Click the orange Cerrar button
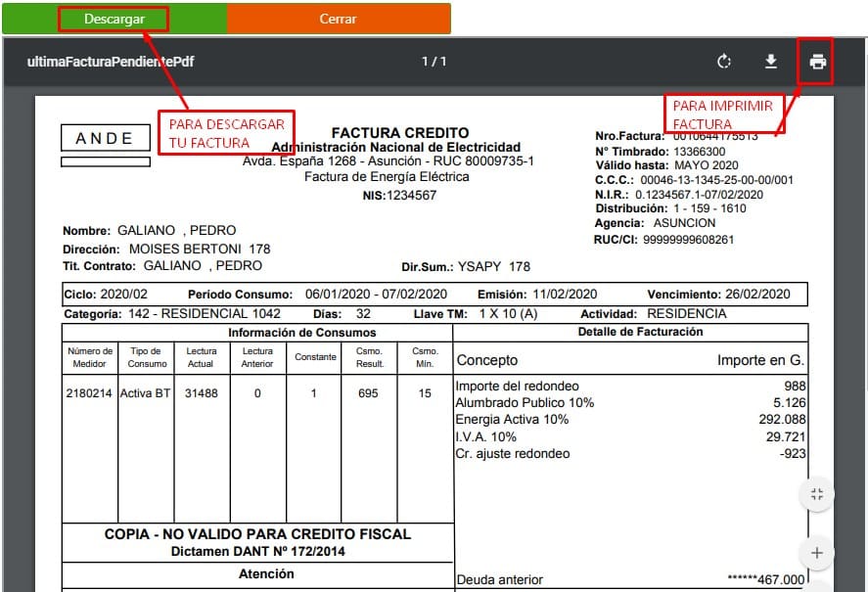868x592 pixels. 339,19
